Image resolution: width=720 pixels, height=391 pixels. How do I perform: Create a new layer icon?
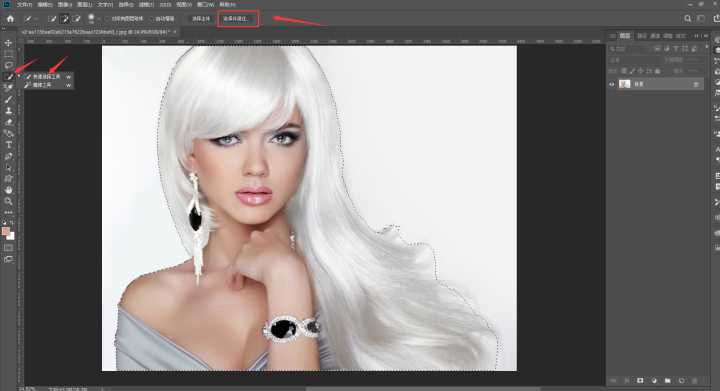(x=681, y=380)
